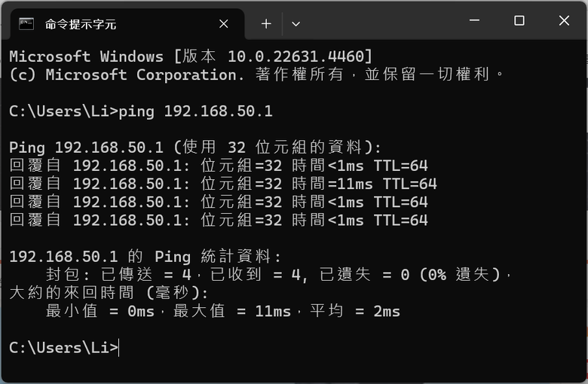This screenshot has height=384, width=588.
Task: Click the Ping 統計資料 heading line
Action: tap(145, 257)
